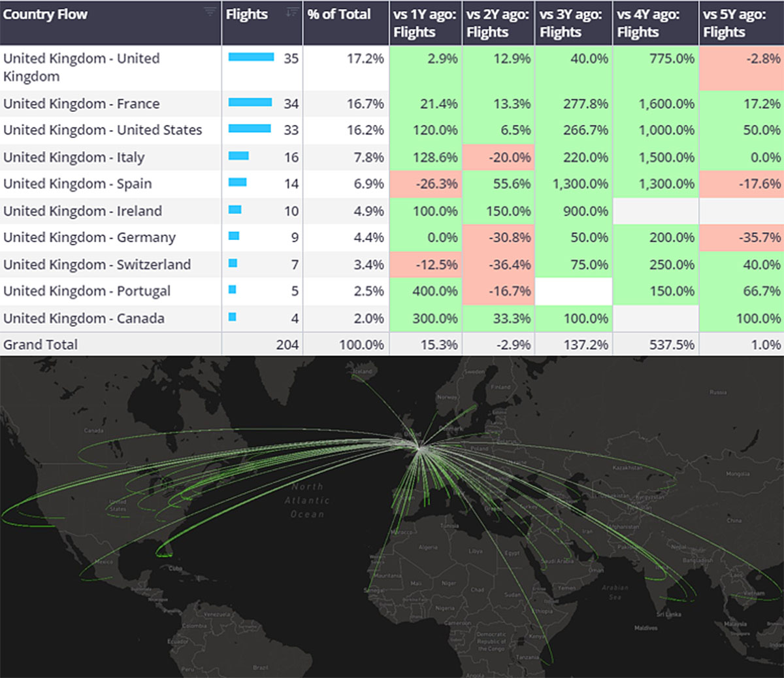
Task: Click the flights bar for United Kingdom - Canada
Action: pos(232,318)
